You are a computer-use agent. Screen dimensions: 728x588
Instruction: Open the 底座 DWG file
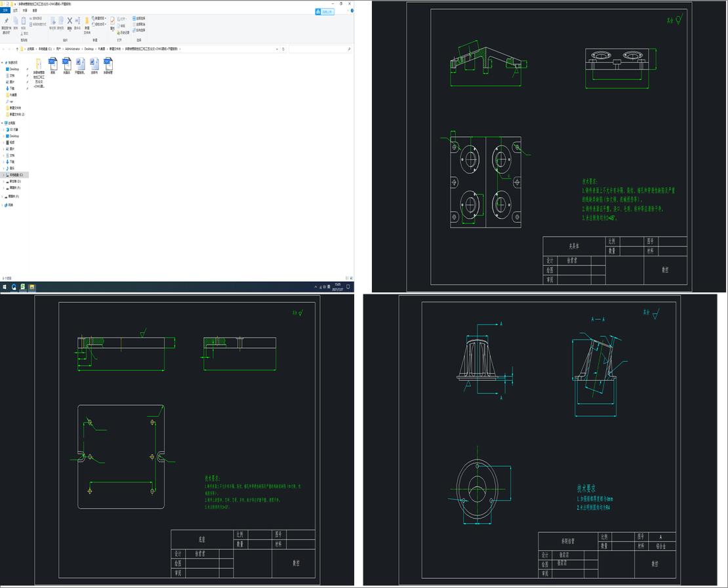pos(53,66)
